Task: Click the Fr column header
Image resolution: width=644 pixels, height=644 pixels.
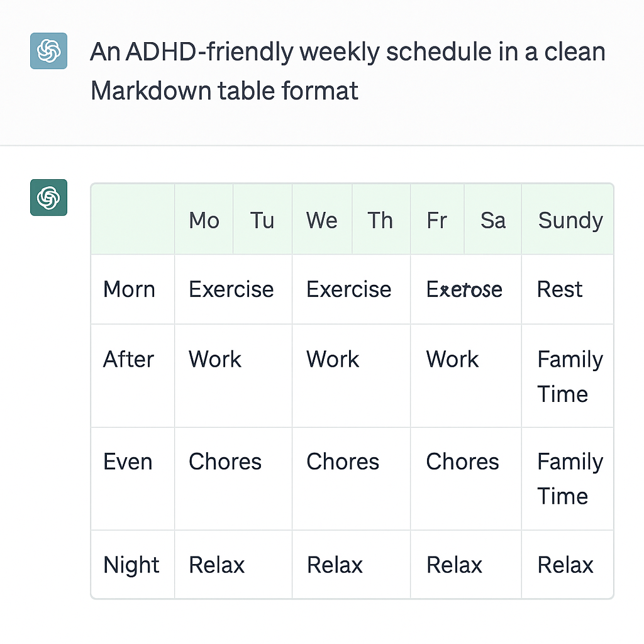Action: (x=436, y=221)
